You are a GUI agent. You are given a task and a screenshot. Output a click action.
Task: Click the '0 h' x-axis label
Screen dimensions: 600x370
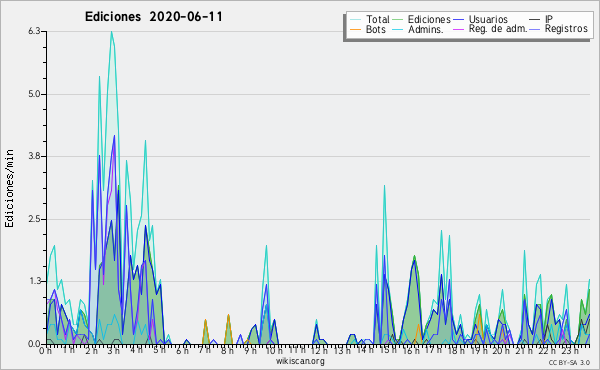[x=46, y=351]
